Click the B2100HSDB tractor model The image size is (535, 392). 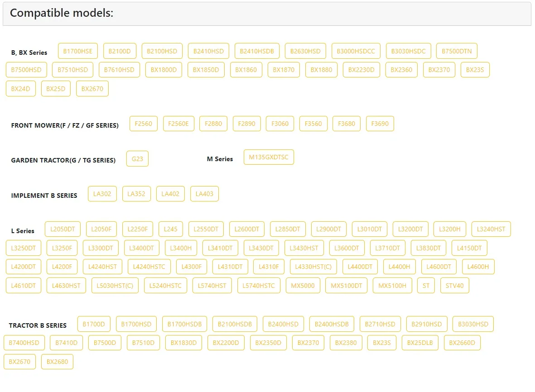click(235, 324)
